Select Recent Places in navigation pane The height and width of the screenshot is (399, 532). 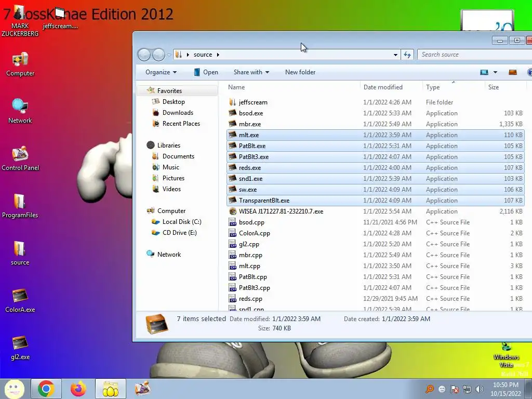pos(181,124)
